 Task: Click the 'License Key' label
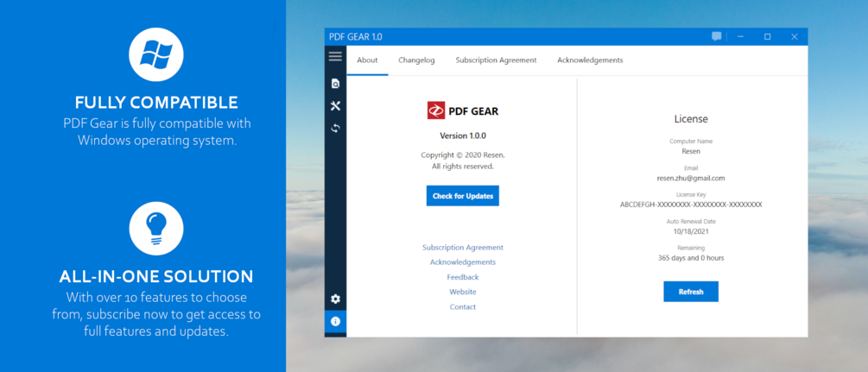click(x=691, y=195)
